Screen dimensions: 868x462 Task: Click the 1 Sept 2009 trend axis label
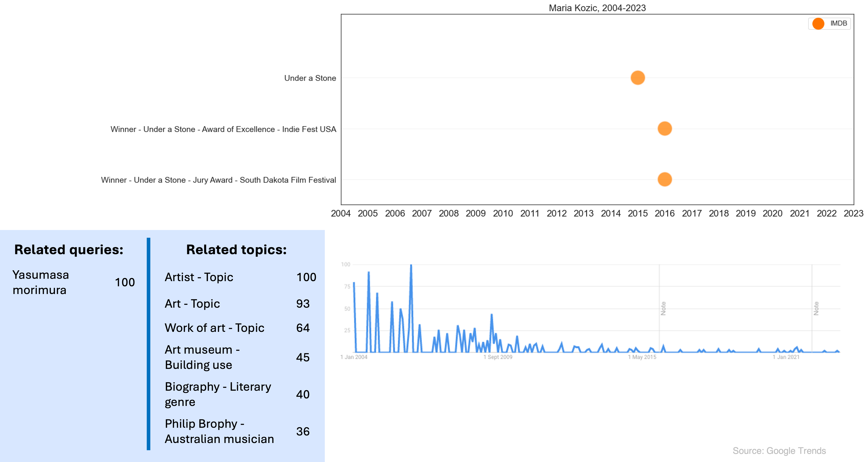(498, 357)
